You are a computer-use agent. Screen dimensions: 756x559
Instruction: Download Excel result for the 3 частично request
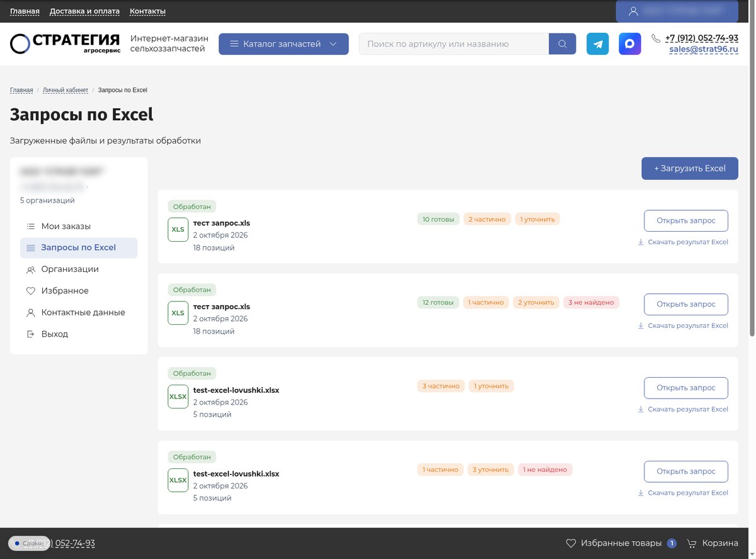coord(683,410)
